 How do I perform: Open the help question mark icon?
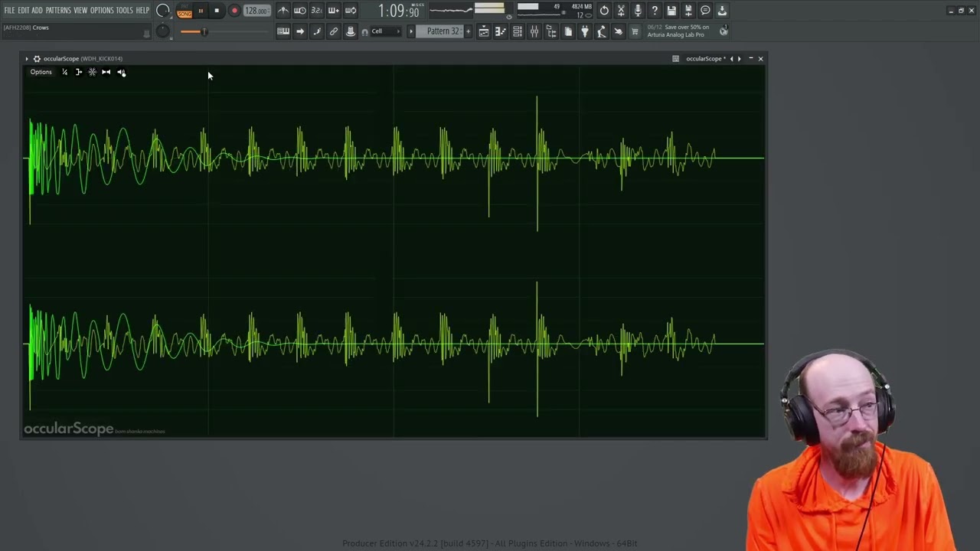click(x=655, y=11)
